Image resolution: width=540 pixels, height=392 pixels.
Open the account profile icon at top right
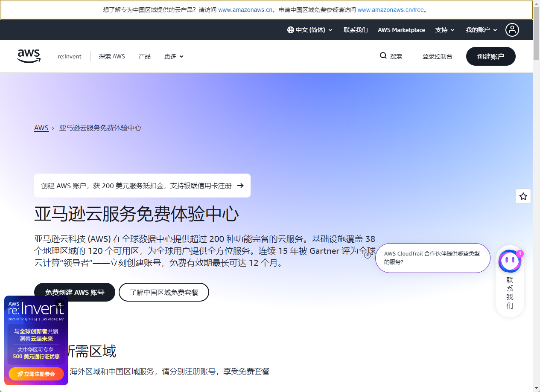point(512,30)
